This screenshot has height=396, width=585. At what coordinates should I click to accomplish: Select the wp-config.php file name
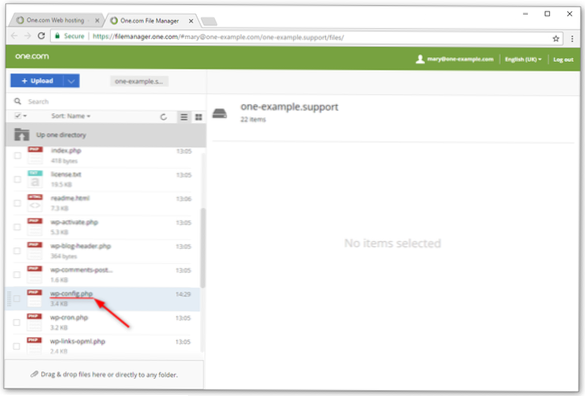(x=71, y=294)
